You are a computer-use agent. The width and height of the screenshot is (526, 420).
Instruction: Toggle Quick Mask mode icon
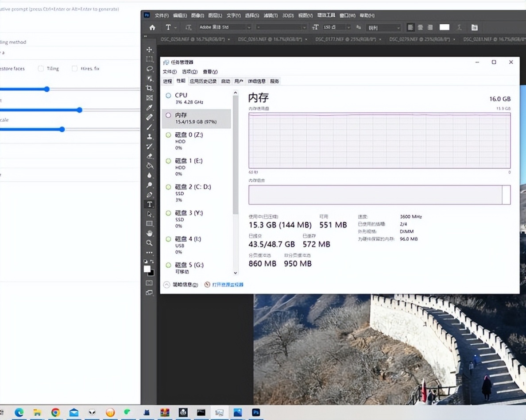(149, 283)
